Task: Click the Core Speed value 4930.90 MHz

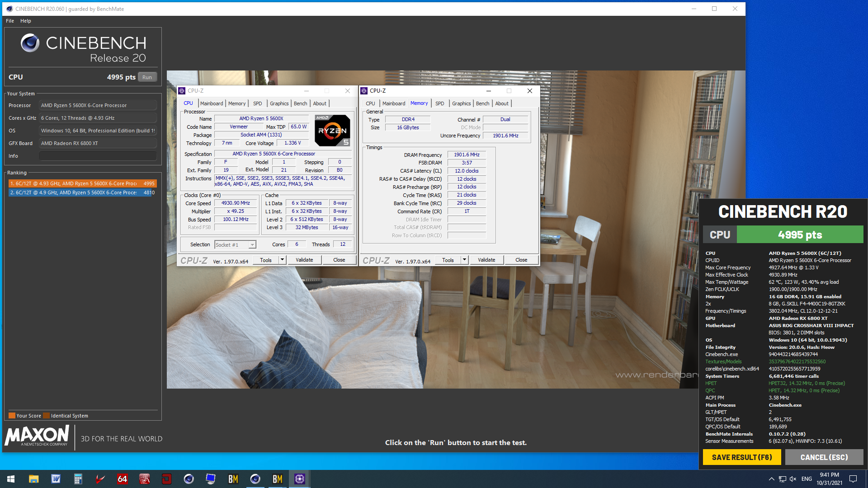Action: tap(236, 203)
